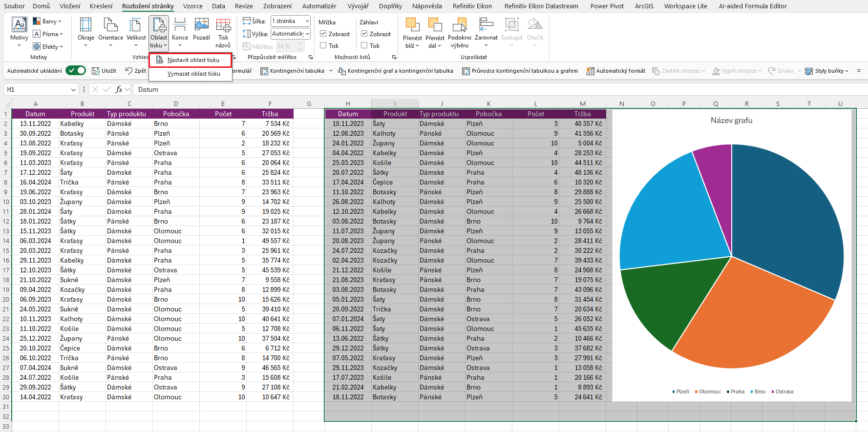Viewport: 868px width, 432px height.
Task: Select column K header
Action: [489, 104]
